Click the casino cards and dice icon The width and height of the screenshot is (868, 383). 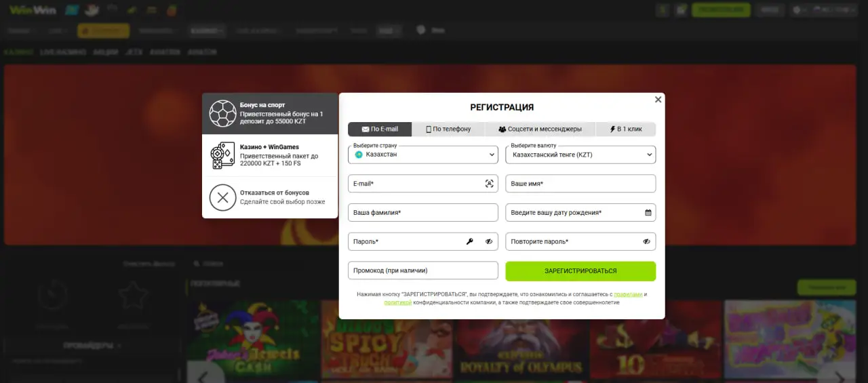(x=222, y=155)
